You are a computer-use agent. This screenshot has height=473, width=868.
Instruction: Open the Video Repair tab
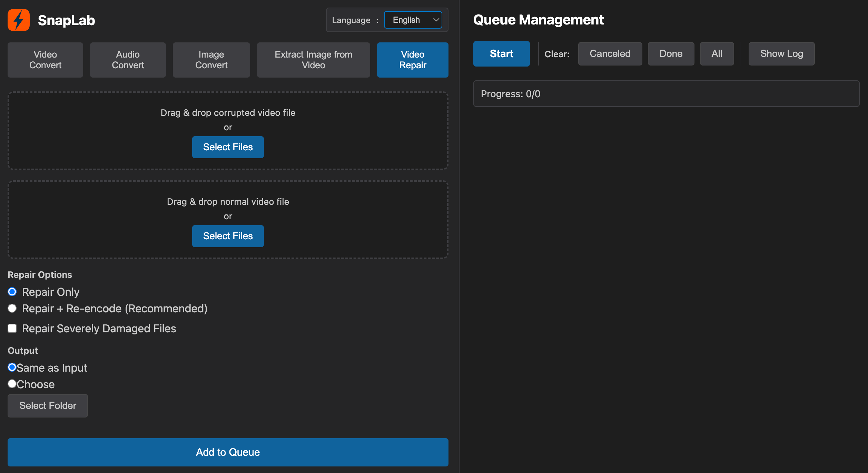pyautogui.click(x=412, y=60)
